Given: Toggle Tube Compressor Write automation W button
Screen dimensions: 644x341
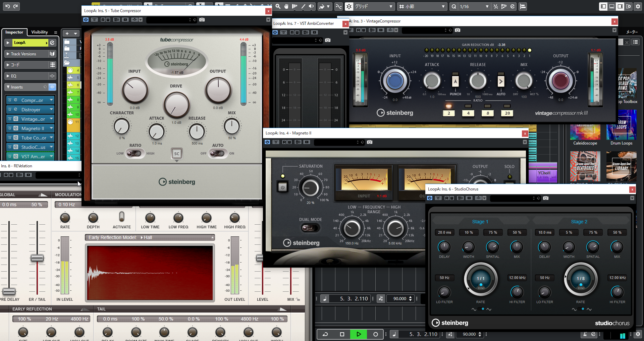Looking at the screenshot, I should click(108, 20).
